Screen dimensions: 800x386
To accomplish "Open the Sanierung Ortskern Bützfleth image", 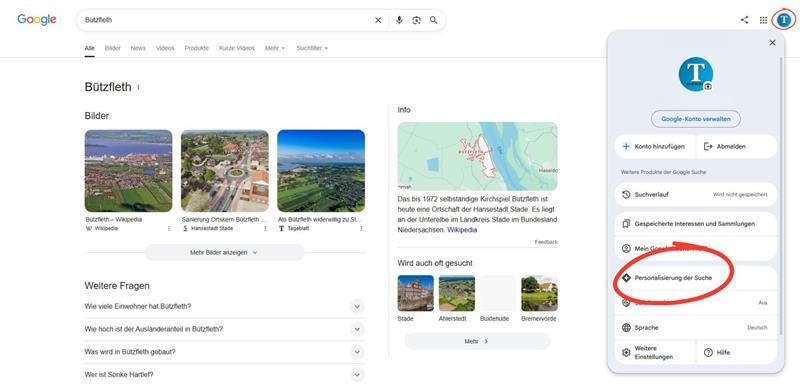I will click(224, 171).
